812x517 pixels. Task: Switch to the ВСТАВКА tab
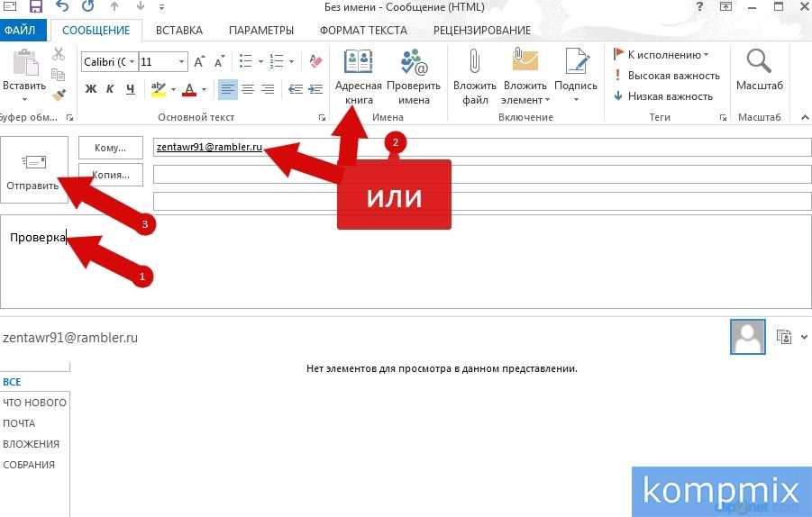[x=179, y=30]
